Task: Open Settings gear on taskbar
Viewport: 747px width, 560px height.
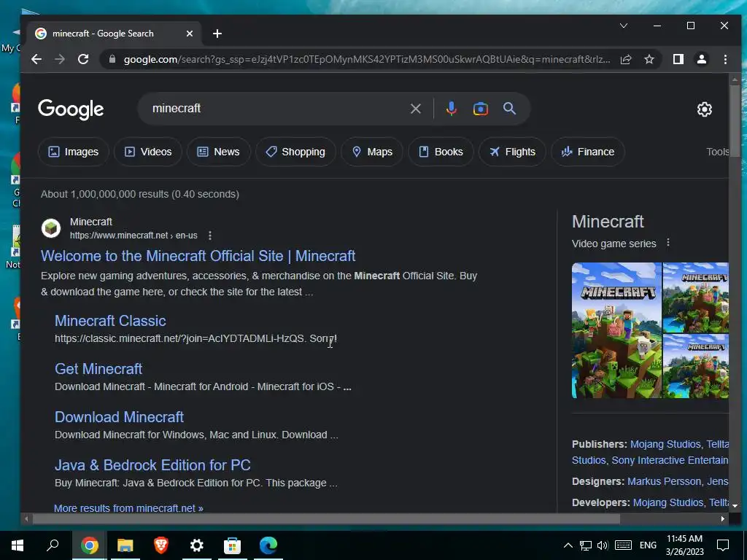Action: (x=197, y=545)
